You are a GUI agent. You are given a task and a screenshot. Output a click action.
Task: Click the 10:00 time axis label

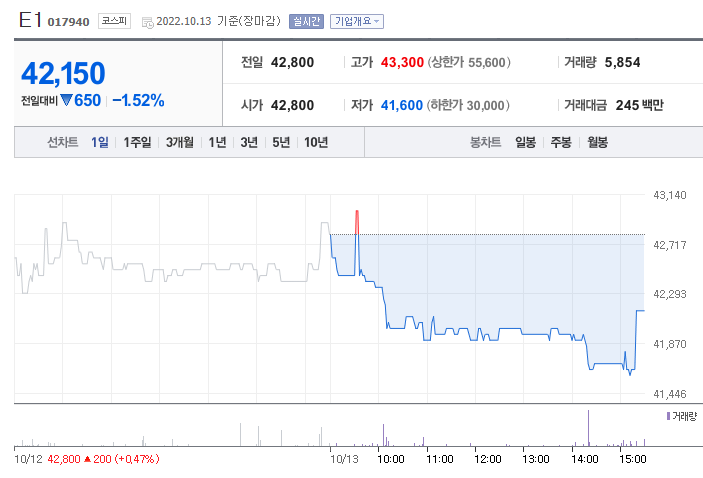[x=391, y=459]
